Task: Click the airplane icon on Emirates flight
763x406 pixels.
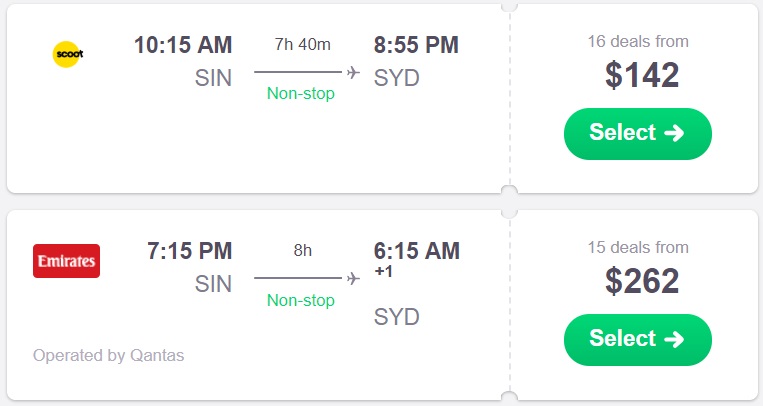Action: tap(353, 278)
